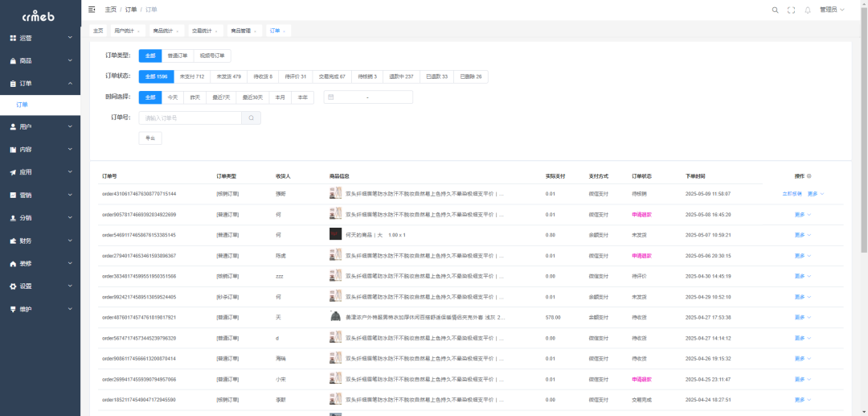Toggle fullscreen mode icon

coord(791,10)
